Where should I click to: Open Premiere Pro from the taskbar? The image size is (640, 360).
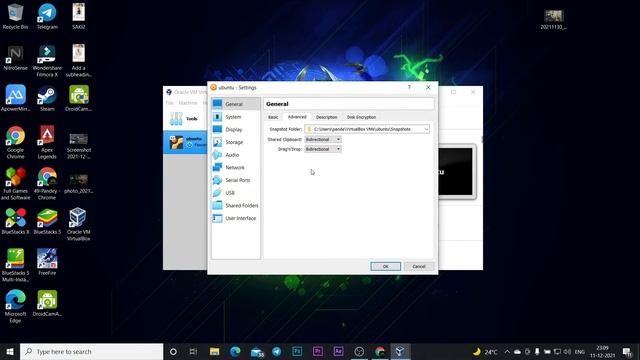[318, 351]
